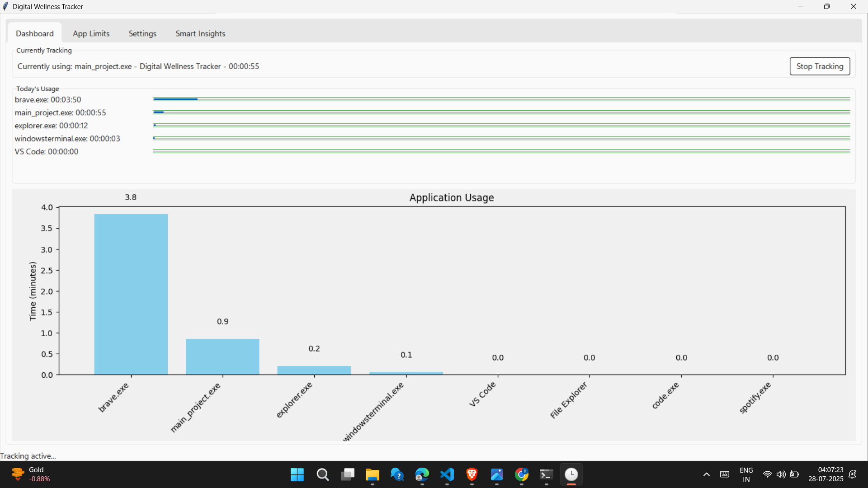868x488 pixels.
Task: Click the Digital Wellness Tracker feather icon
Action: coord(5,6)
